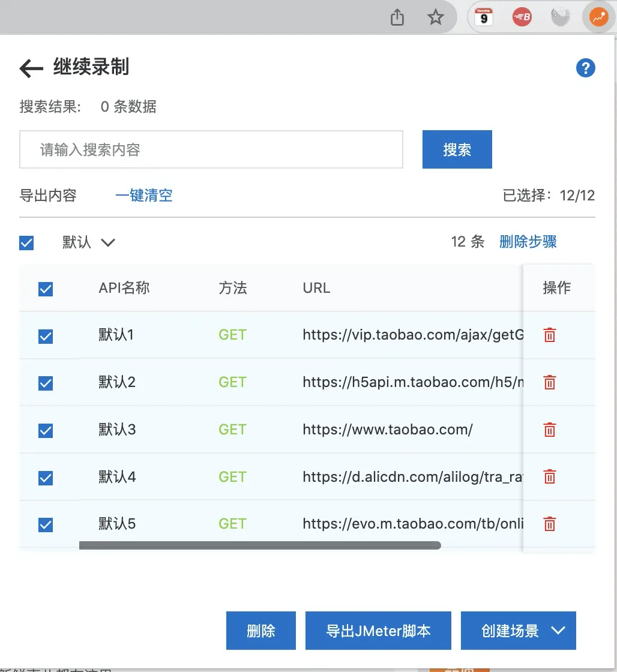This screenshot has height=672, width=617.
Task: Click the https://www.taobao.com/ URL cell
Action: [x=388, y=430]
